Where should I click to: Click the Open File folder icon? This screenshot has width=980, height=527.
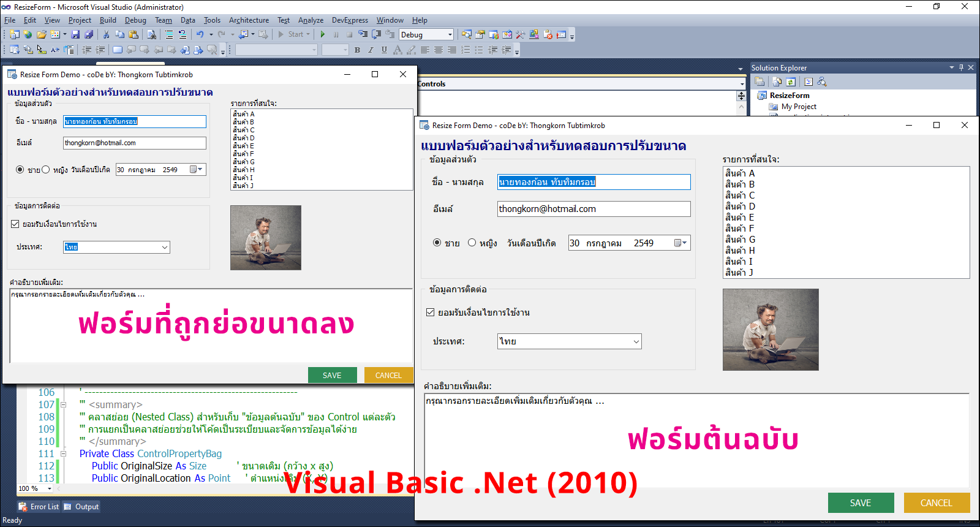(41, 34)
